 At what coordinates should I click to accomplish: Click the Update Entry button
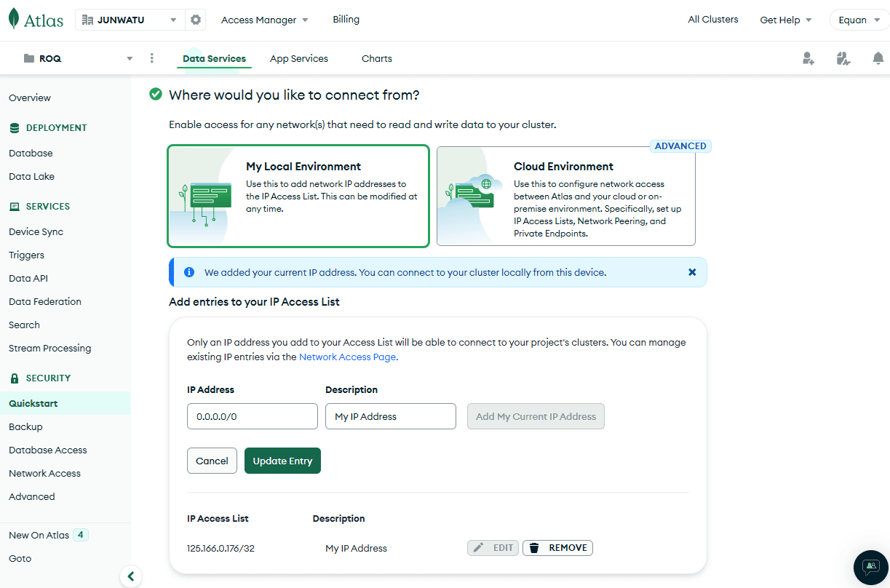pos(282,461)
